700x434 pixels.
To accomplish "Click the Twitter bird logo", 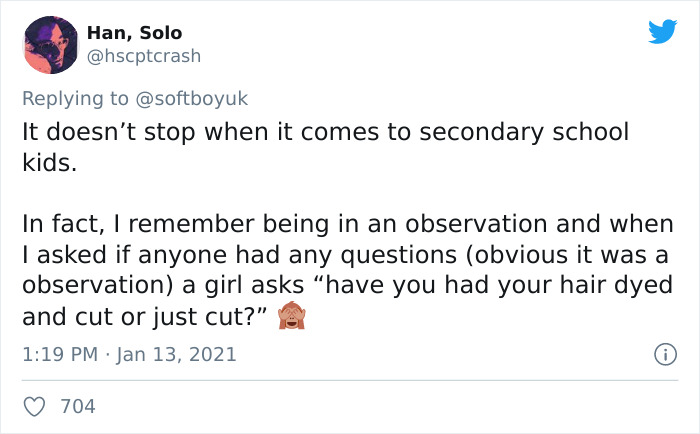I will (x=662, y=31).
